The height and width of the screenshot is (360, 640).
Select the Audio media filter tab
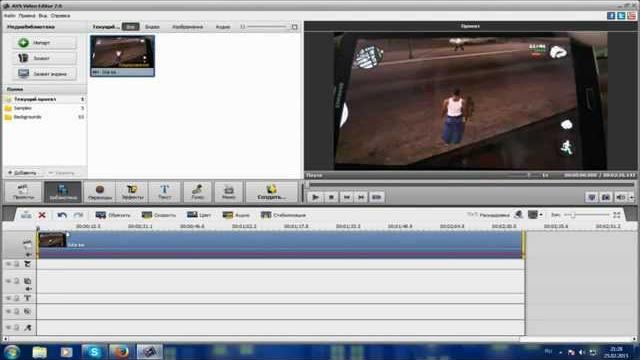click(x=223, y=27)
